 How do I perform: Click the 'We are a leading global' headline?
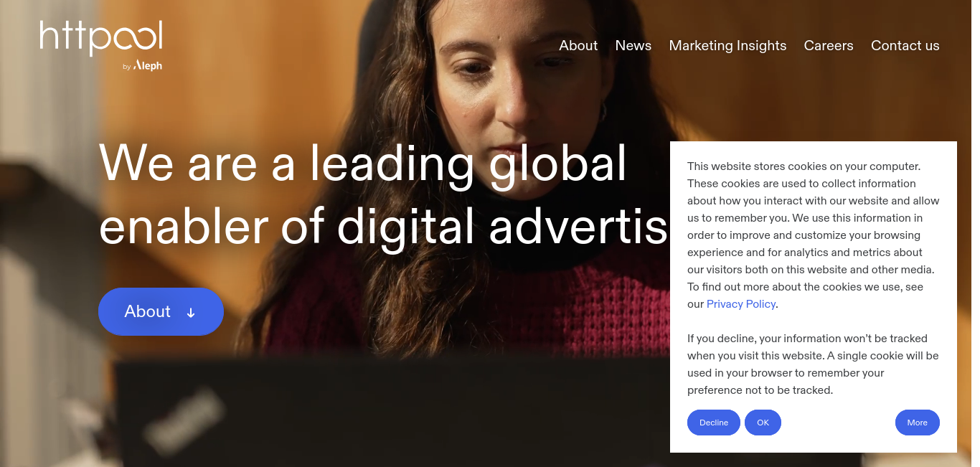(x=362, y=164)
